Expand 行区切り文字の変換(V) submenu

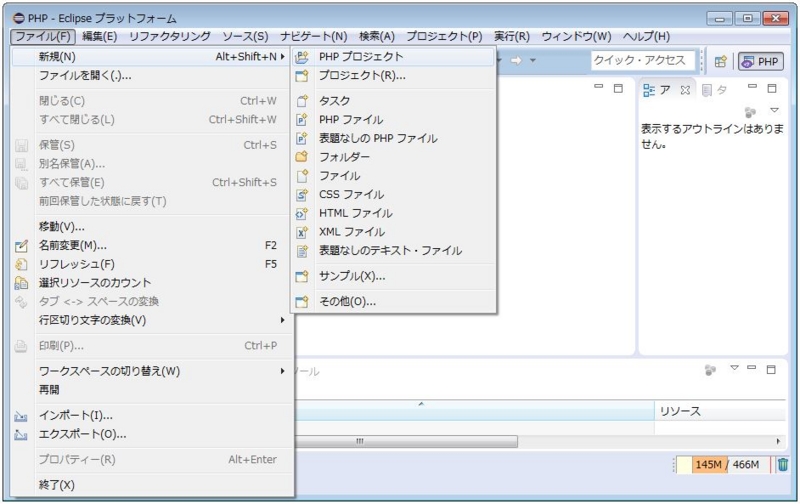282,320
